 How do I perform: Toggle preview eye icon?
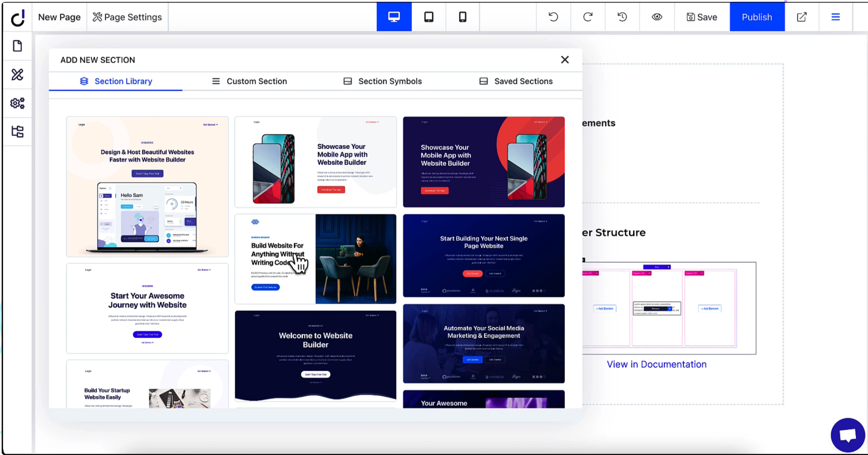657,17
